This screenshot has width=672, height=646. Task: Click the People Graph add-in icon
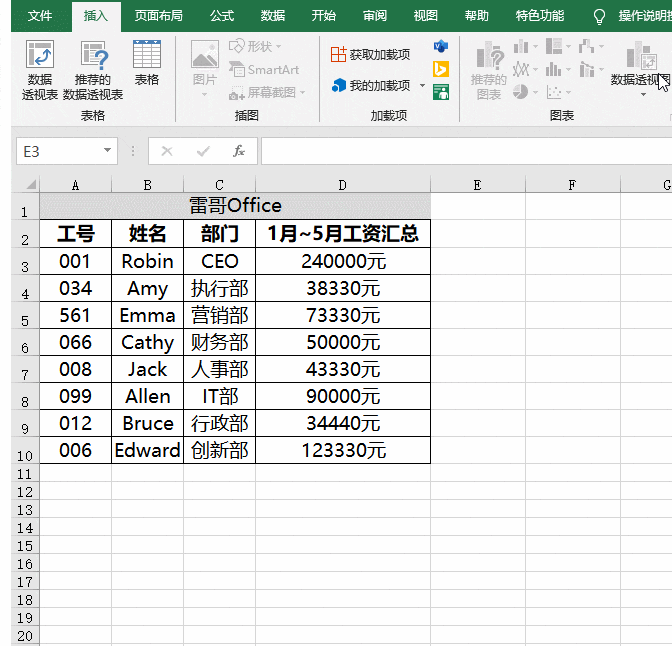coord(441,92)
